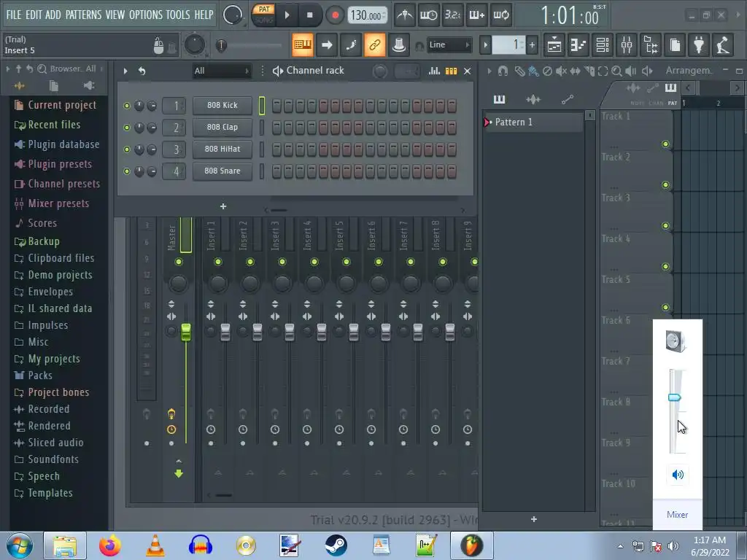Toggle typing keyboard to piano icon
Image resolution: width=747 pixels, height=560 pixels.
[x=303, y=44]
